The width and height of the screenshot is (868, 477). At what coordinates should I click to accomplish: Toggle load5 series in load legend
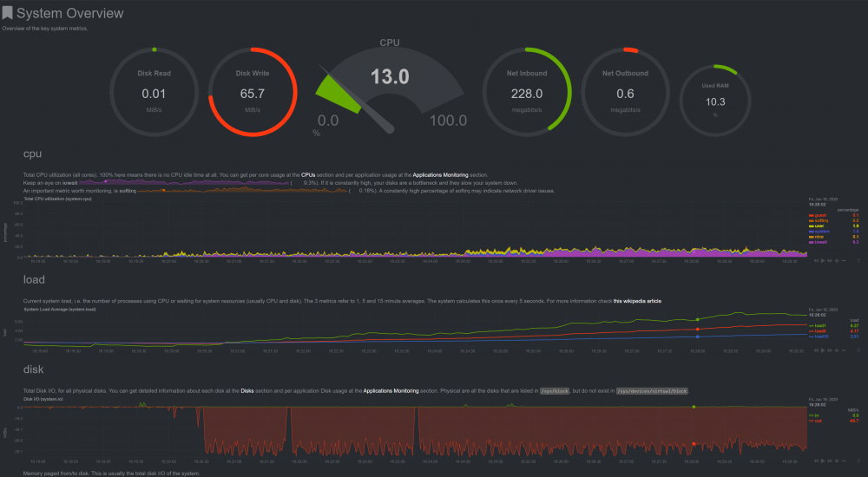[818, 331]
